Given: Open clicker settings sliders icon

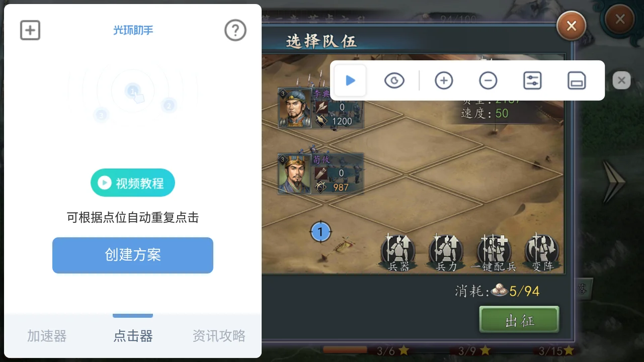Looking at the screenshot, I should click(x=532, y=80).
